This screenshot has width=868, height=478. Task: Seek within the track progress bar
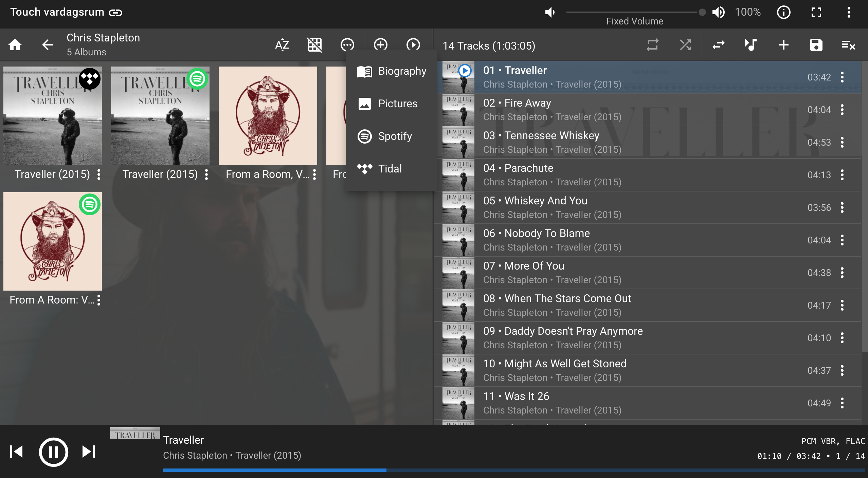coord(514,470)
